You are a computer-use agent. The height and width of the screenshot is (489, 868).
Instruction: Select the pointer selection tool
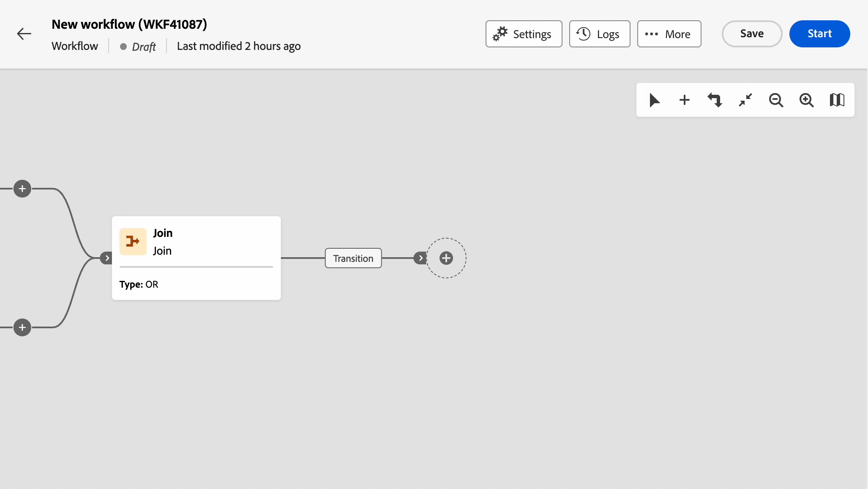[654, 100]
